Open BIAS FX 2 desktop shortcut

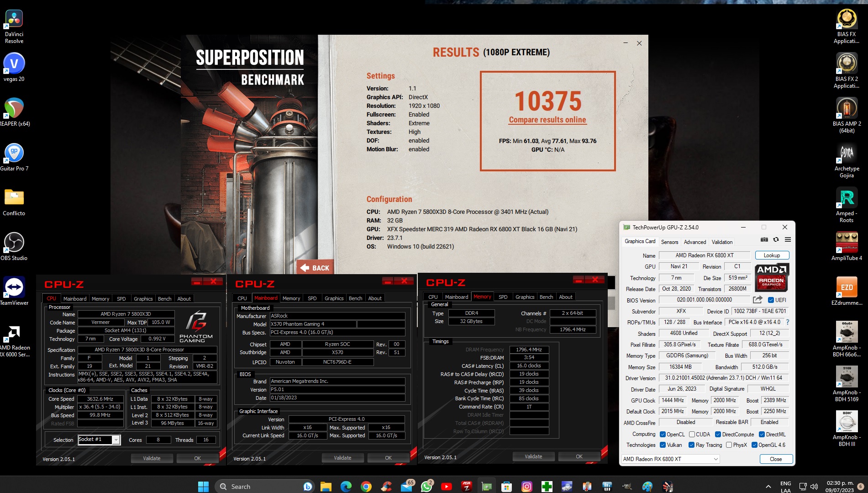tap(847, 71)
